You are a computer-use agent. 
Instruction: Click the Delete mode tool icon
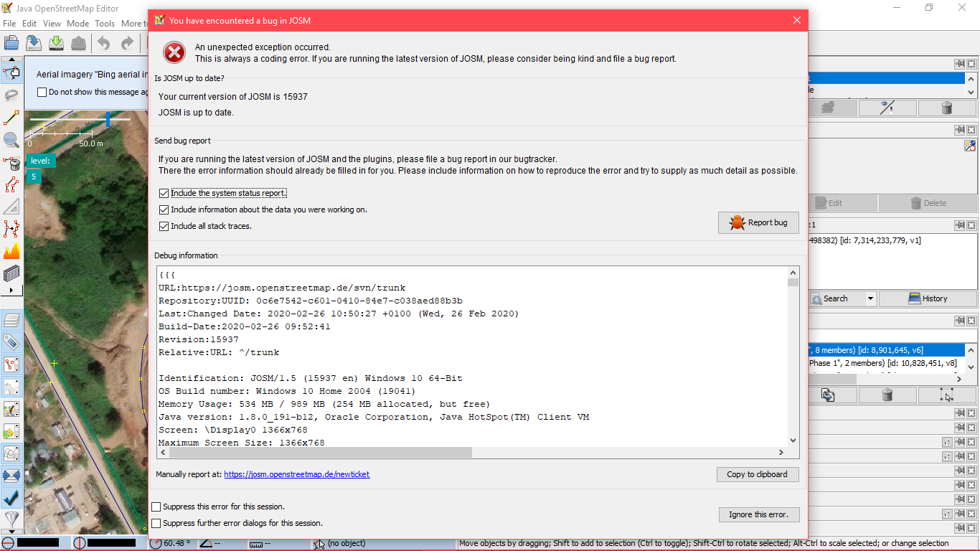(11, 163)
